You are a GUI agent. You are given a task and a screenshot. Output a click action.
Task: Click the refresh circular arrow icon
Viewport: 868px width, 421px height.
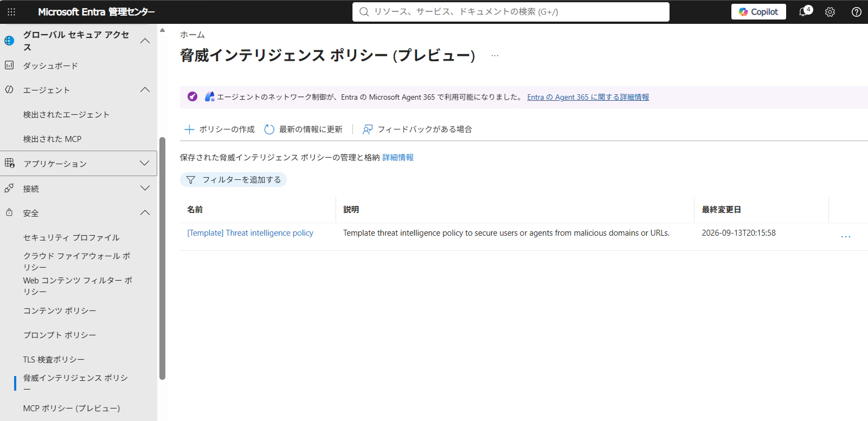click(269, 129)
